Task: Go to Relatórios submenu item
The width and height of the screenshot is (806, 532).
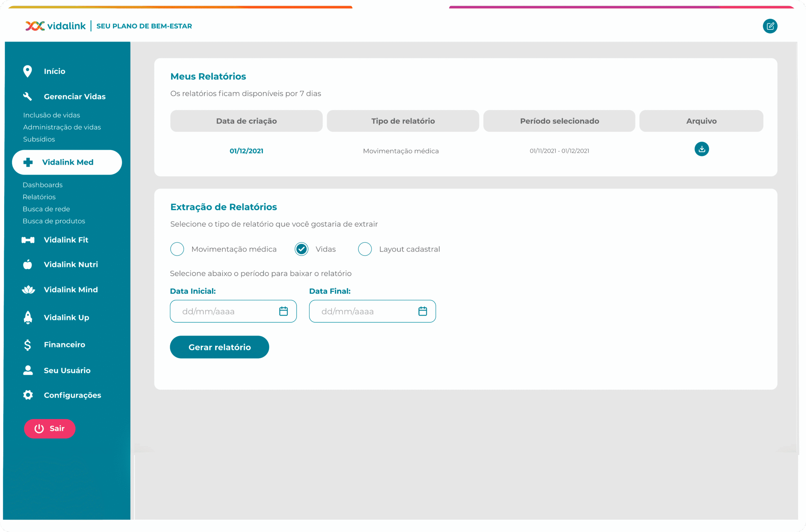Action: pos(39,197)
